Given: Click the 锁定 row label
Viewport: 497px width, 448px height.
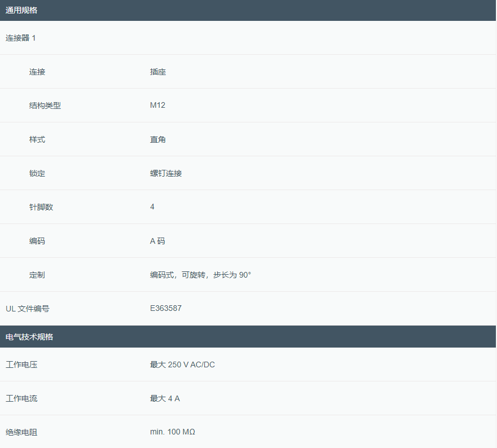Looking at the screenshot, I should [x=37, y=173].
